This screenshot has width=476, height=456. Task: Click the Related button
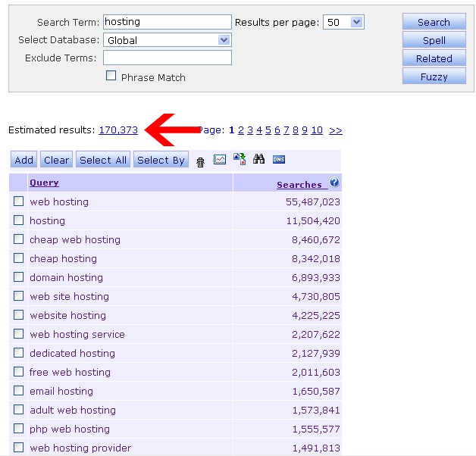434,58
